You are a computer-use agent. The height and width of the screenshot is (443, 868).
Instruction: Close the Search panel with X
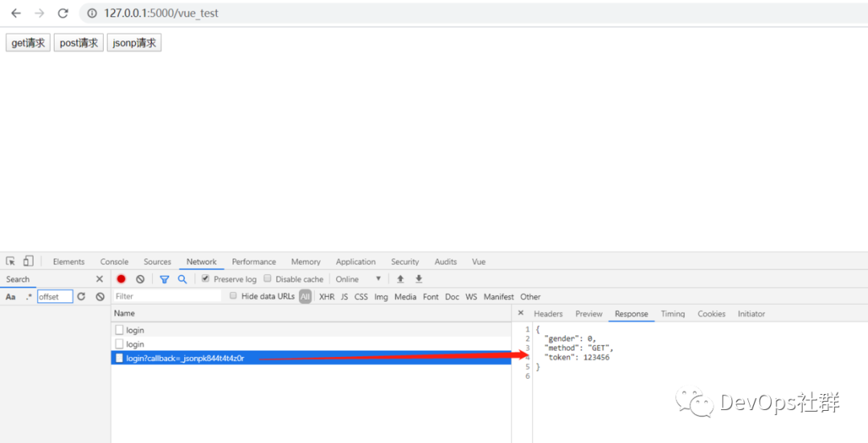pyautogui.click(x=100, y=279)
